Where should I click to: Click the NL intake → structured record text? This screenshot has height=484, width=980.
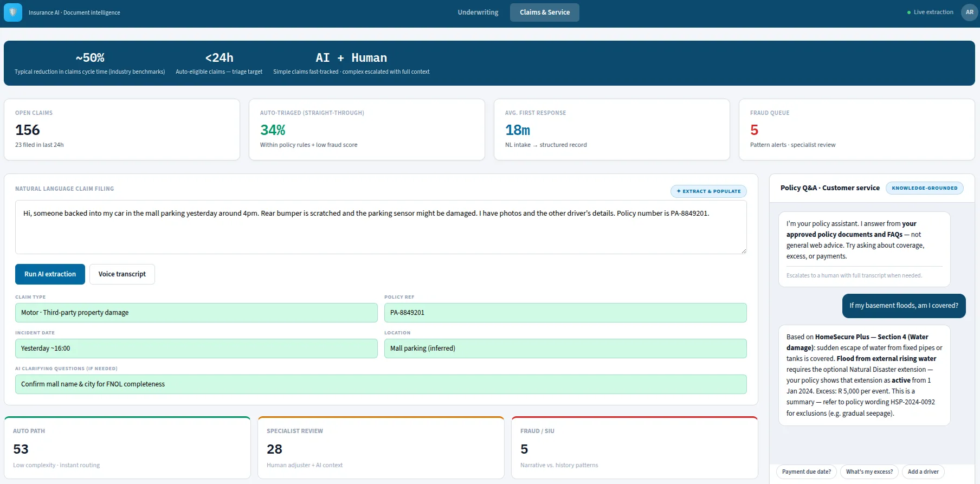point(546,145)
